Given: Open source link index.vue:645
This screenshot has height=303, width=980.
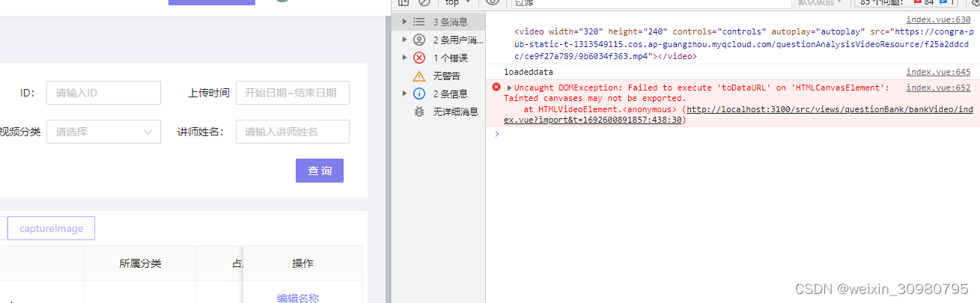Looking at the screenshot, I should click(x=938, y=72).
